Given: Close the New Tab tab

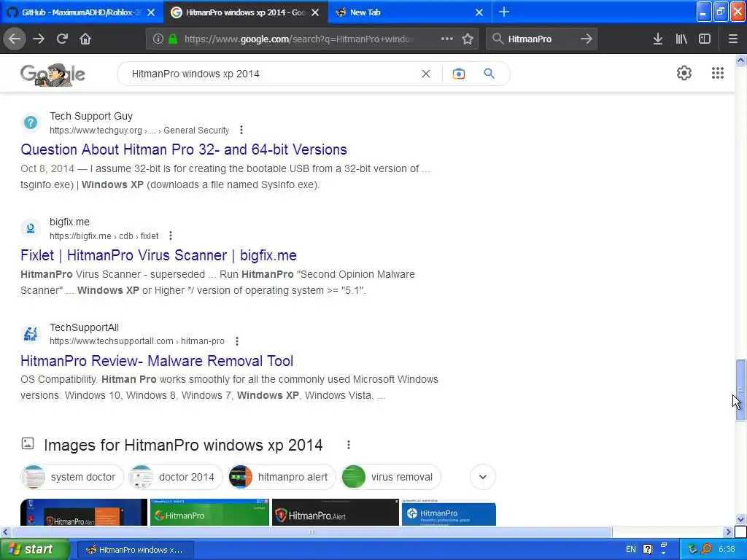Looking at the screenshot, I should (479, 12).
